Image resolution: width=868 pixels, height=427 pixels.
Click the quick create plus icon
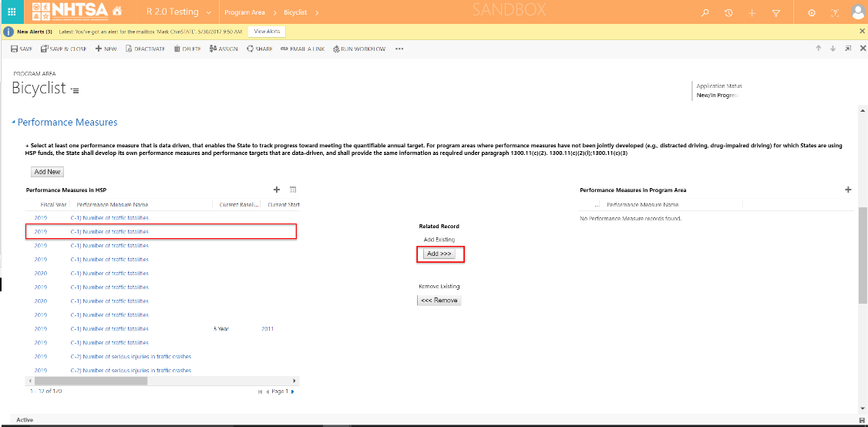752,13
